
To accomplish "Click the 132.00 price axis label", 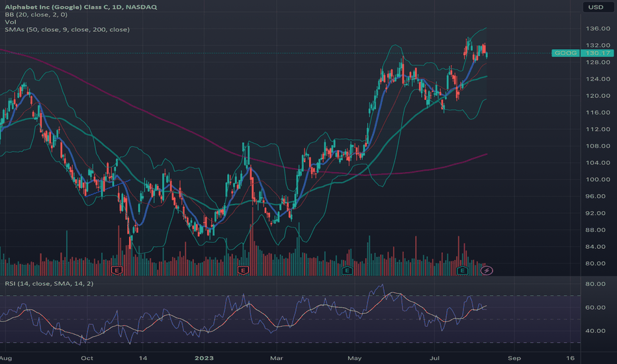I will click(x=598, y=45).
